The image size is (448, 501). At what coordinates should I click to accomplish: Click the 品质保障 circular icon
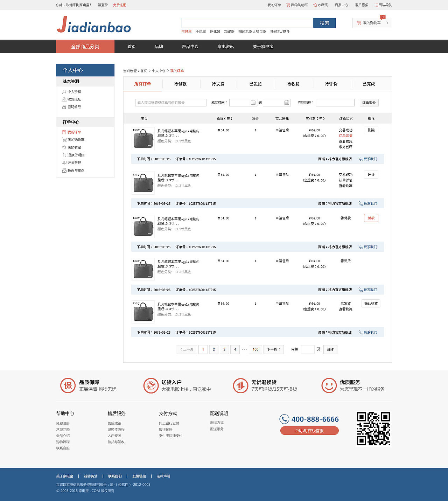[68, 385]
